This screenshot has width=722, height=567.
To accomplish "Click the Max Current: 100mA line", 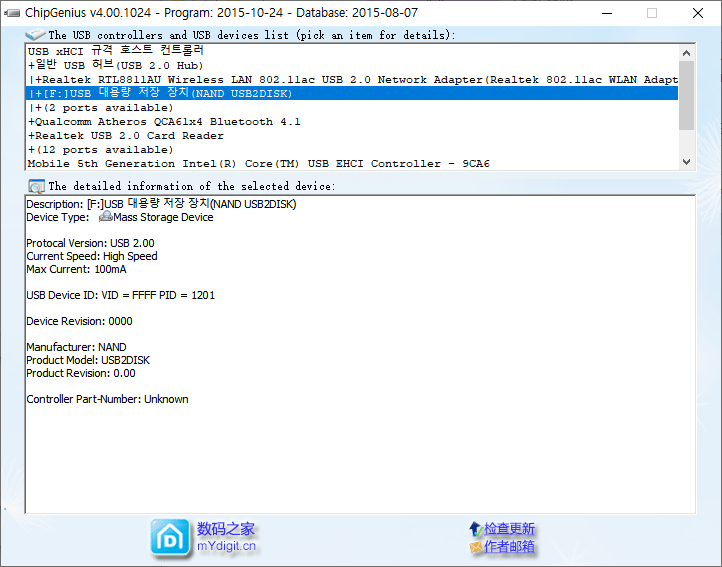I will point(76,269).
